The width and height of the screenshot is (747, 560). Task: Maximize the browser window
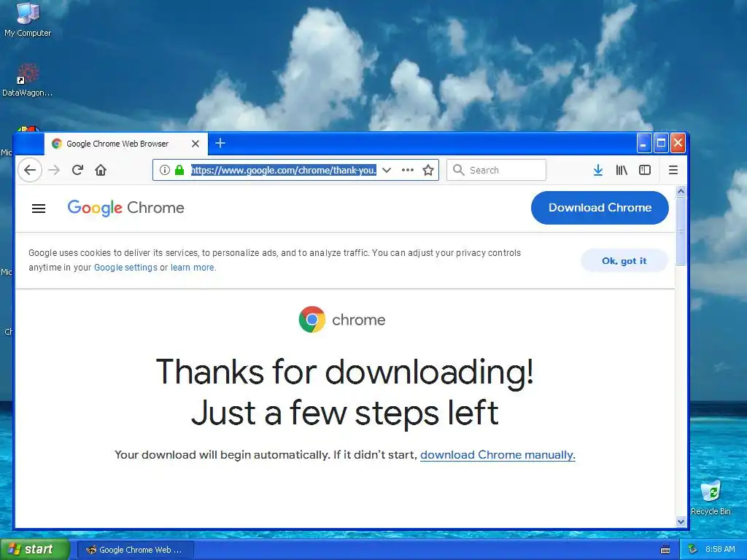tap(661, 143)
